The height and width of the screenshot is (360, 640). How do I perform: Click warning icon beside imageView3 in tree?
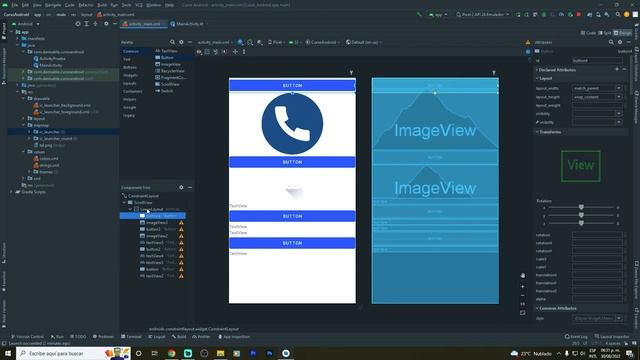click(x=181, y=223)
